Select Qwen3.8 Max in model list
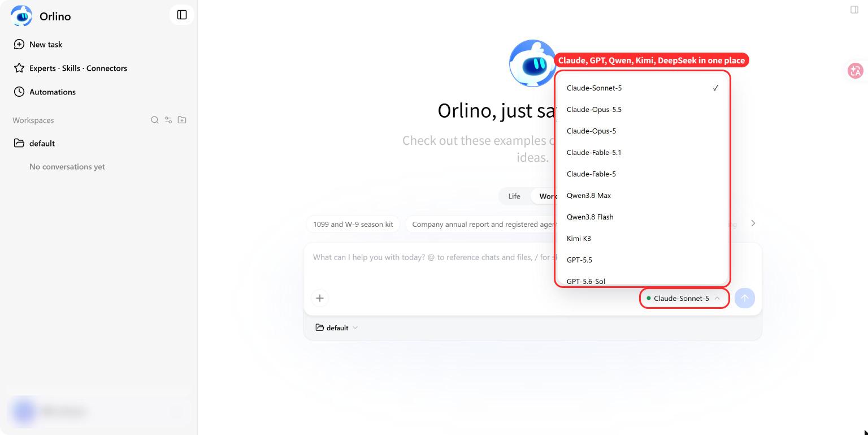 643,195
